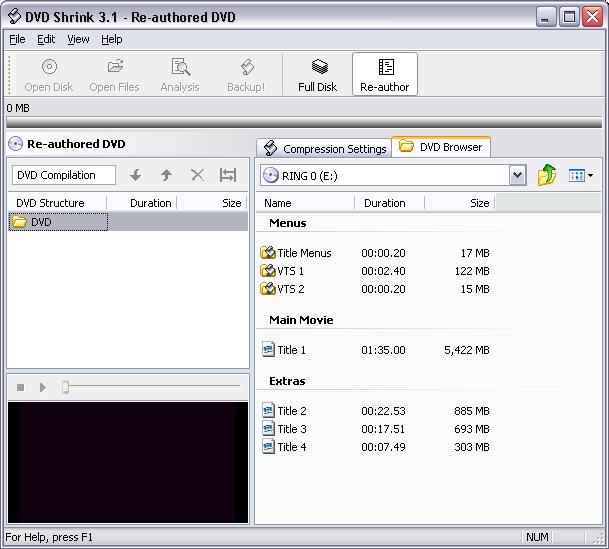The width and height of the screenshot is (609, 549).
Task: Select the VTS 1 menu item
Action: click(x=282, y=271)
